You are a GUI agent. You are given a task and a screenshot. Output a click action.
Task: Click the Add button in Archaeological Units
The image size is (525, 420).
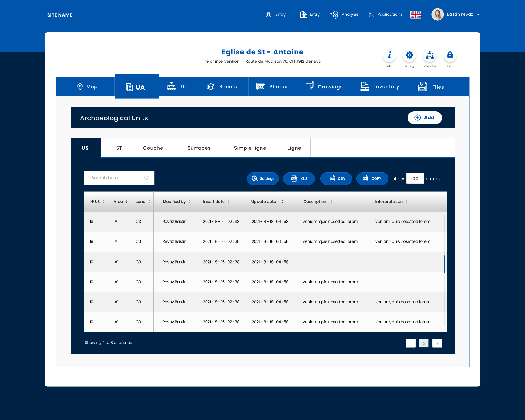point(425,118)
